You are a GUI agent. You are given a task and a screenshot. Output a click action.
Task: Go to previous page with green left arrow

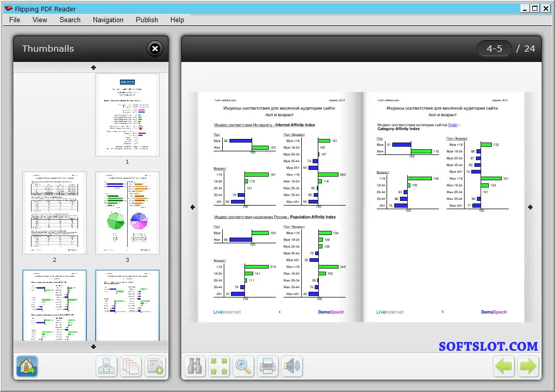coord(504,366)
